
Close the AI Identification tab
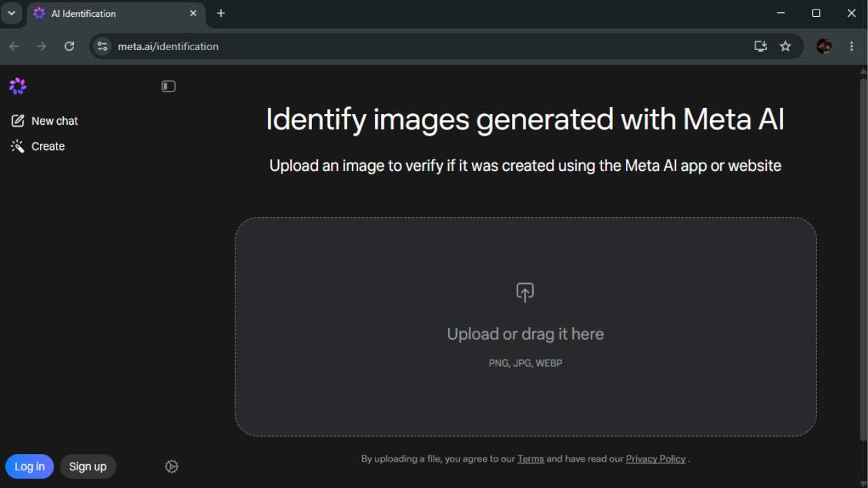tap(193, 14)
